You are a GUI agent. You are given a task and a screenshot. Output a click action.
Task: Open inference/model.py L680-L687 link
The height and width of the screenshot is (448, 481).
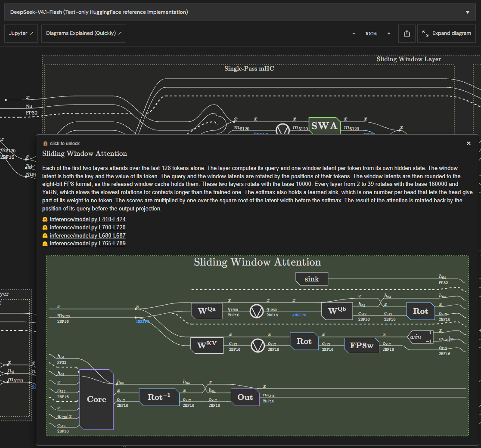88,235
